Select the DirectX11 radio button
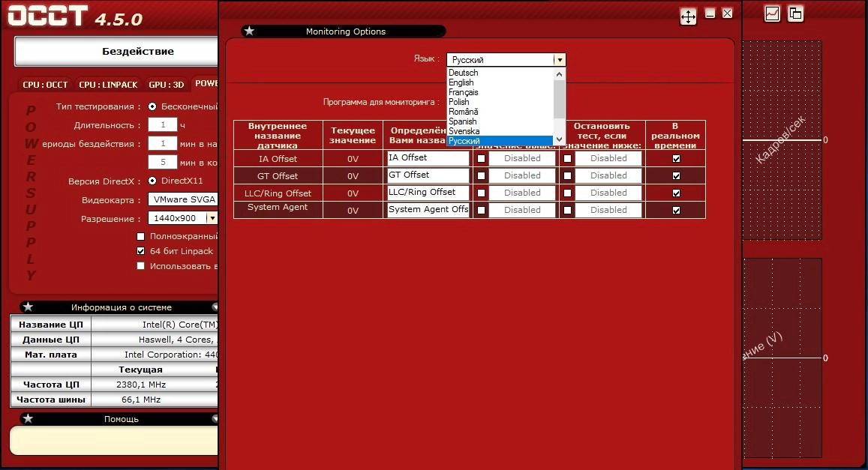868x470 pixels. 152,180
